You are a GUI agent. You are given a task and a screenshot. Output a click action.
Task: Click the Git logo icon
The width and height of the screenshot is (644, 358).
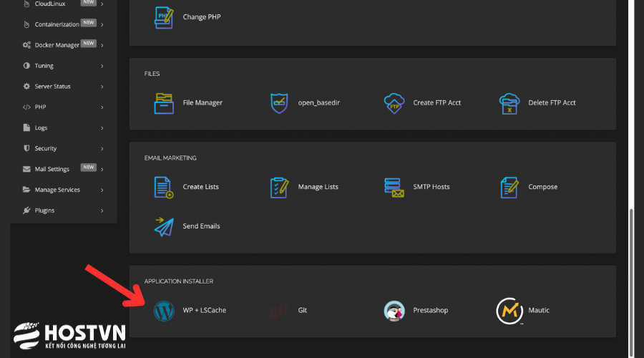coord(279,311)
